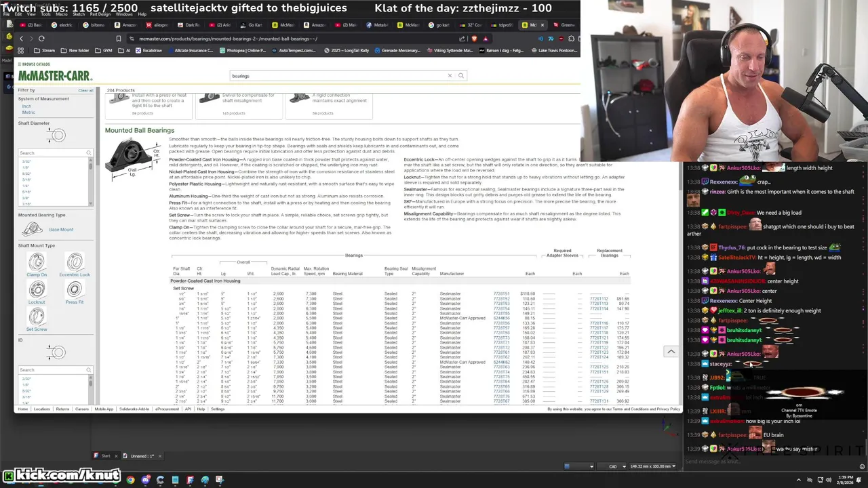Image resolution: width=868 pixels, height=488 pixels.
Task: Click the scroll-to-top arrow button
Action: [670, 351]
